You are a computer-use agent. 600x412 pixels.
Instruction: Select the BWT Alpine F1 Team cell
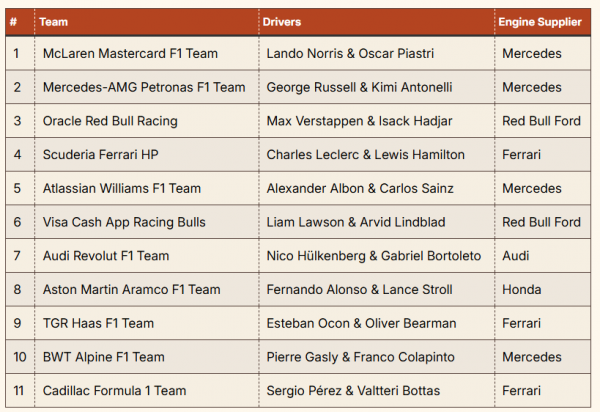pos(104,357)
